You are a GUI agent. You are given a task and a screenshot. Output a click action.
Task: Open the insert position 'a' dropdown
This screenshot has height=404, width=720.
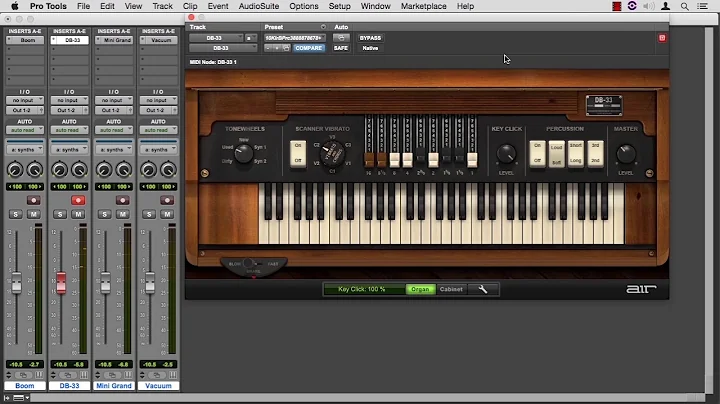(250, 38)
